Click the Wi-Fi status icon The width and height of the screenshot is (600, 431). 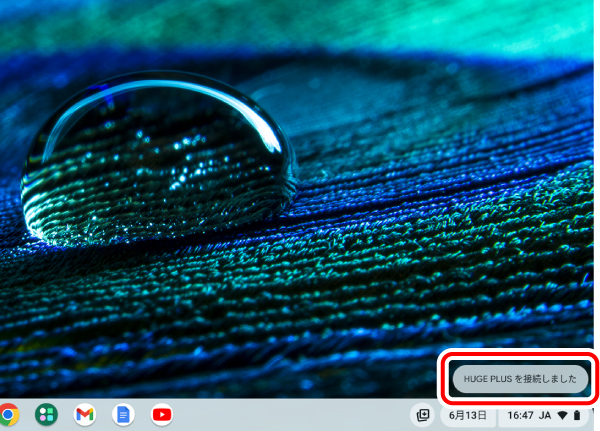coord(563,414)
